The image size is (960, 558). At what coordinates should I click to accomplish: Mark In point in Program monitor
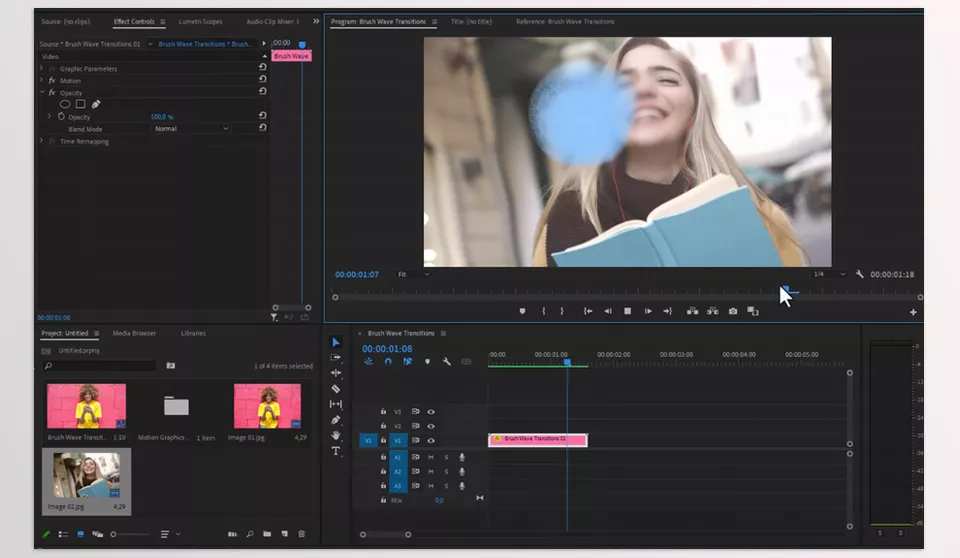(x=544, y=311)
